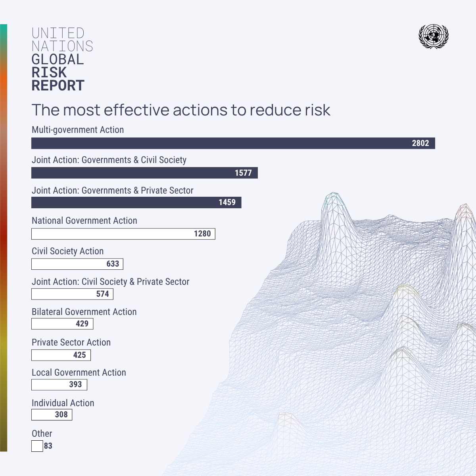Screen dimensions: 476x476
Task: Click the National Government Action label text
Action: coord(84,221)
